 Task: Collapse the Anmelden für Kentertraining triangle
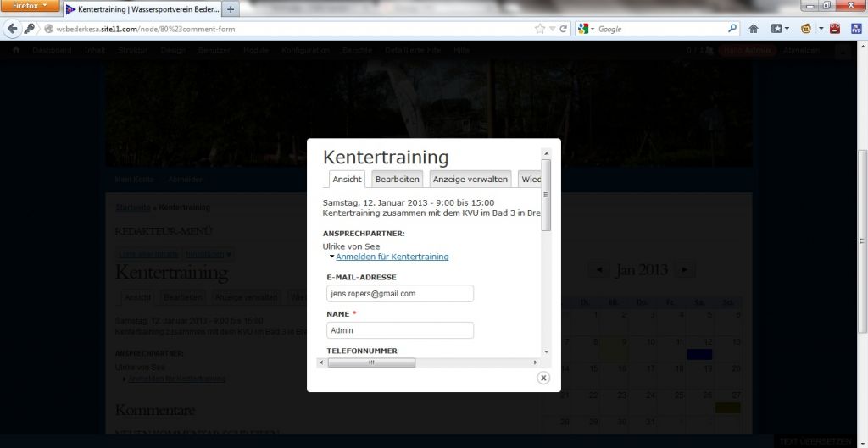pyautogui.click(x=332, y=256)
